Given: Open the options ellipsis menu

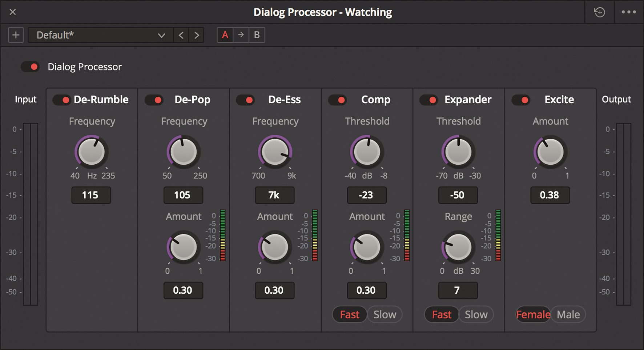Looking at the screenshot, I should pyautogui.click(x=628, y=12).
